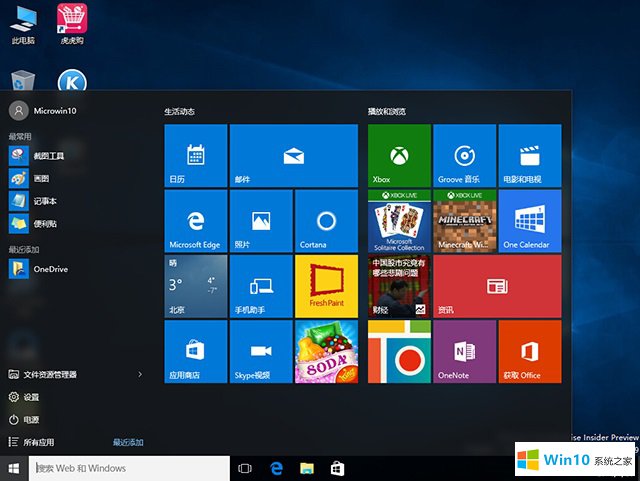The height and width of the screenshot is (481, 640).
Task: Open the Microwin10 user account menu
Action: point(43,111)
